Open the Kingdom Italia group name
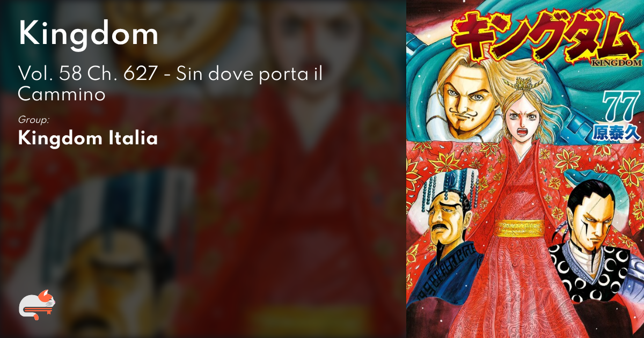The image size is (644, 338). [x=88, y=138]
